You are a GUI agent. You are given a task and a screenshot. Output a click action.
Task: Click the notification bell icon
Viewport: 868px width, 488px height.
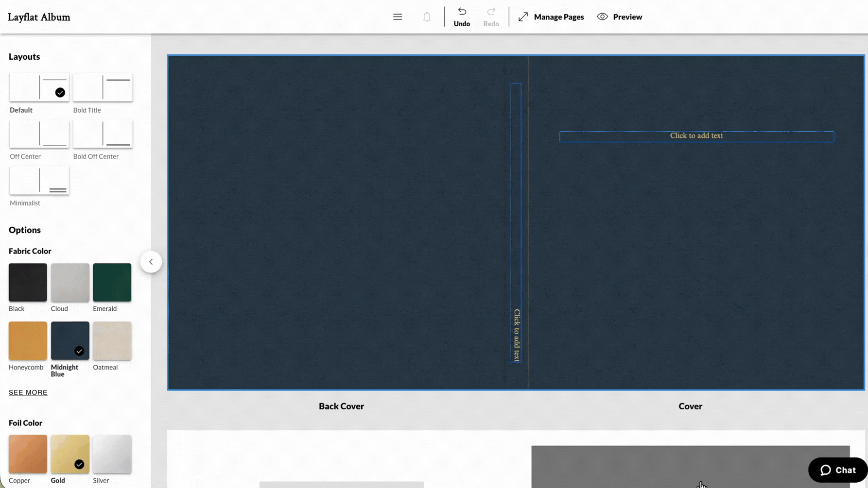click(427, 16)
